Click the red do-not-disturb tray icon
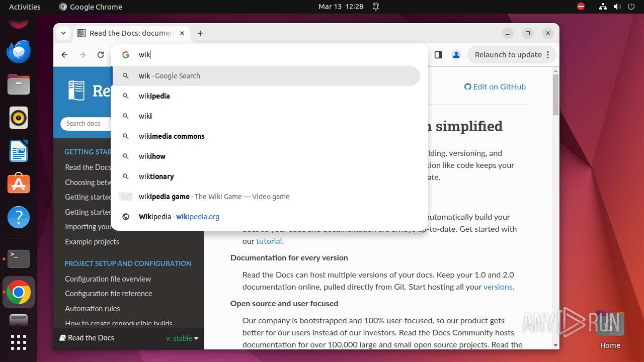 tap(581, 7)
